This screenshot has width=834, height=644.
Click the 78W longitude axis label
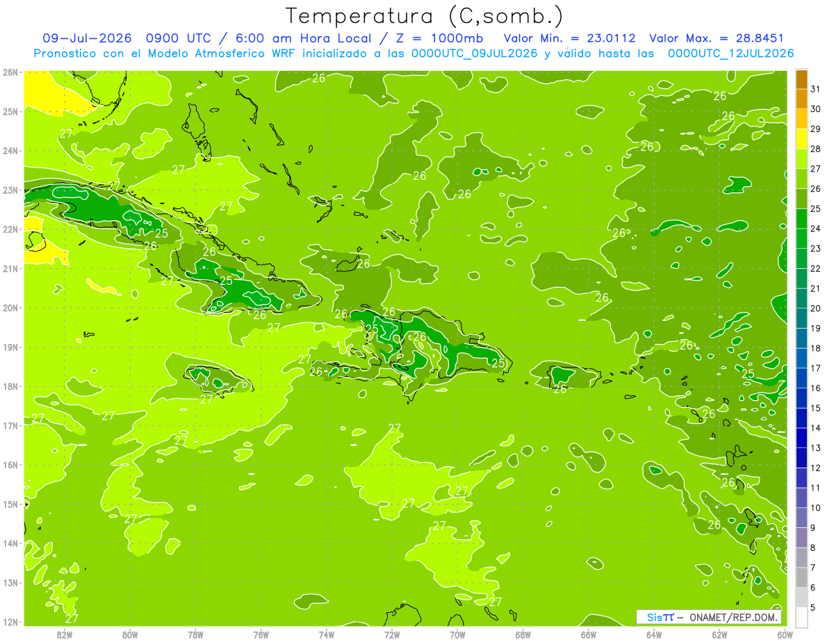[x=195, y=634]
